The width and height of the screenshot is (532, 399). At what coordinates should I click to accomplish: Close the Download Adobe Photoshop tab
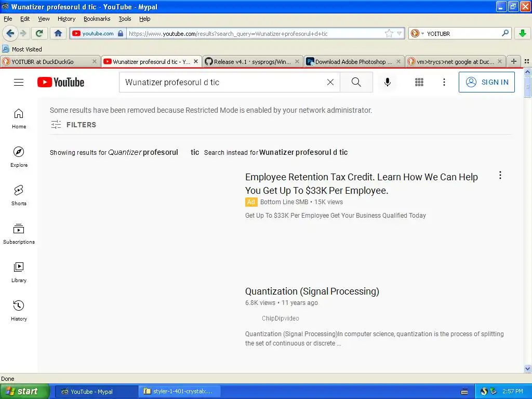398,61
